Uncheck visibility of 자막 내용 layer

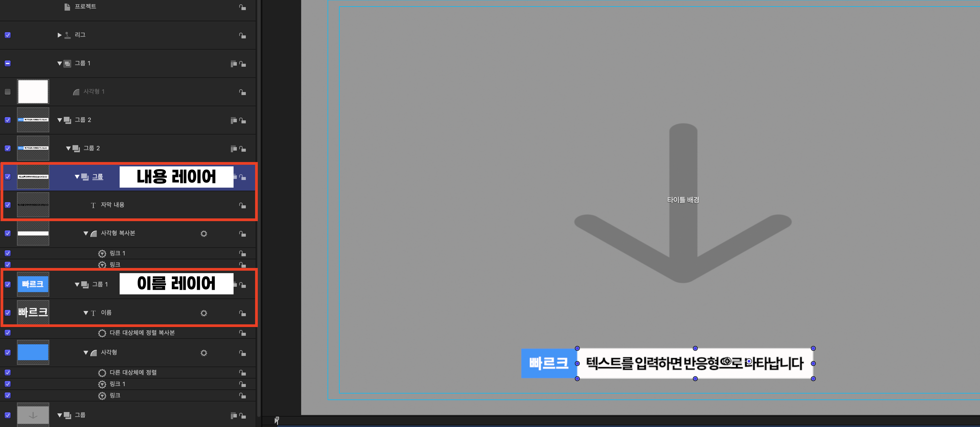pos(8,205)
